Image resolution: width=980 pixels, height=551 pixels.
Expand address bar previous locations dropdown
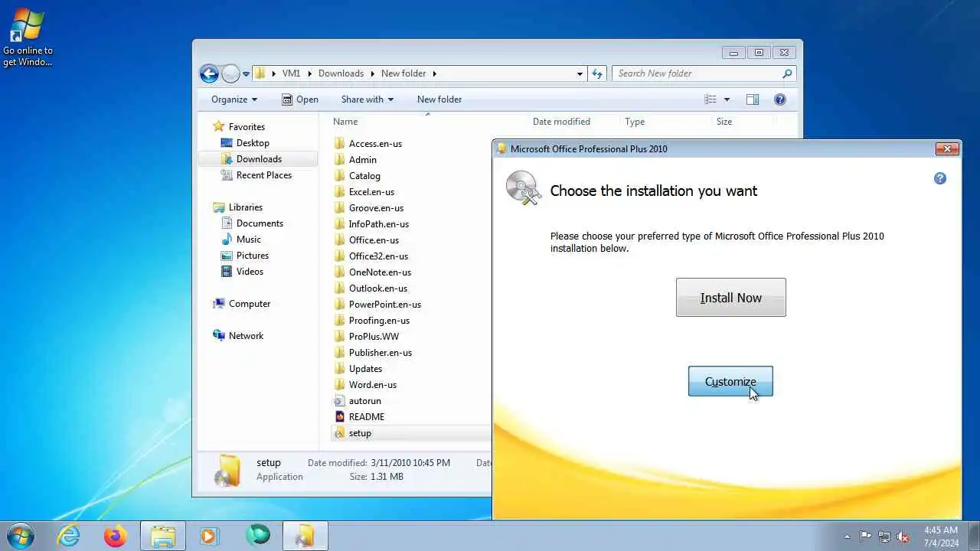coord(580,74)
